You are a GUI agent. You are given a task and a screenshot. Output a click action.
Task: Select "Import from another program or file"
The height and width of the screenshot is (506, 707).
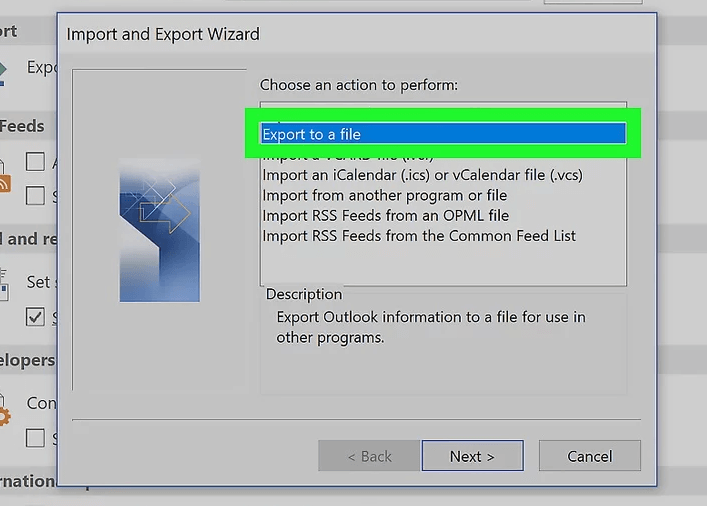click(384, 195)
